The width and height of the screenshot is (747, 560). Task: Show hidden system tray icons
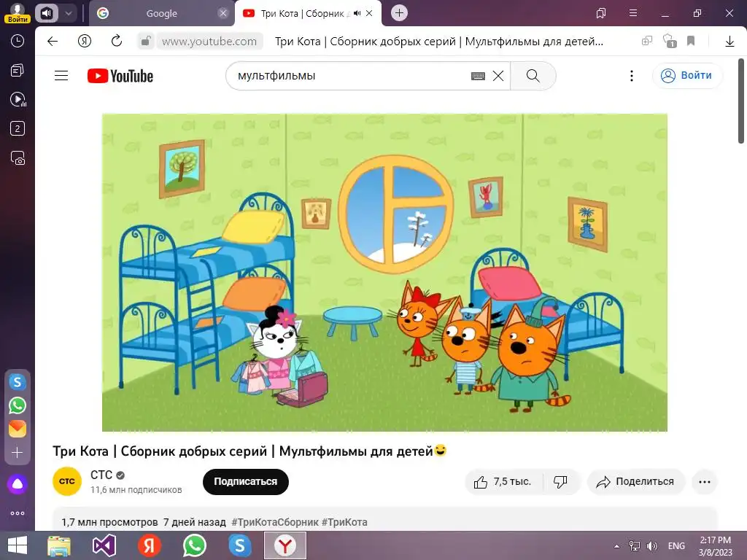click(616, 546)
